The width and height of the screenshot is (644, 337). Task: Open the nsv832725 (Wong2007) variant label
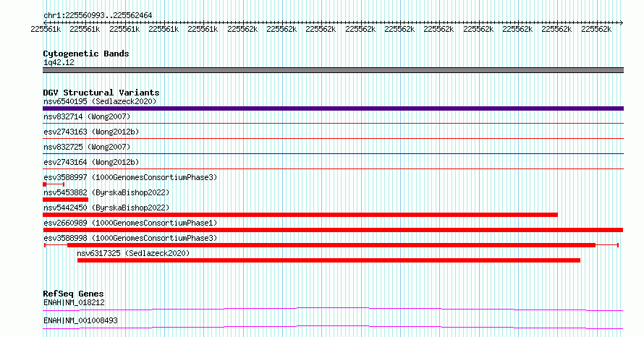(87, 147)
